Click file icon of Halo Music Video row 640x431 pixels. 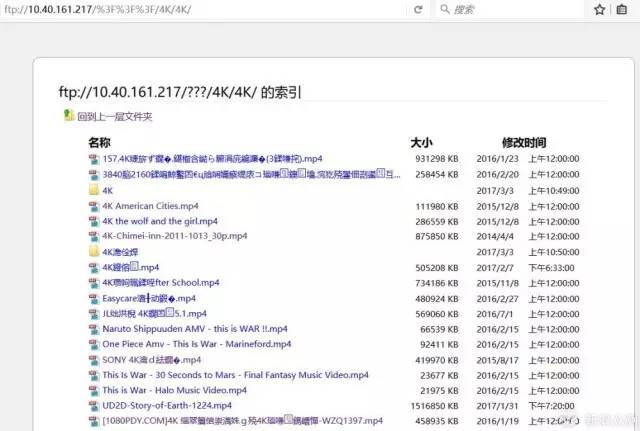(x=94, y=391)
